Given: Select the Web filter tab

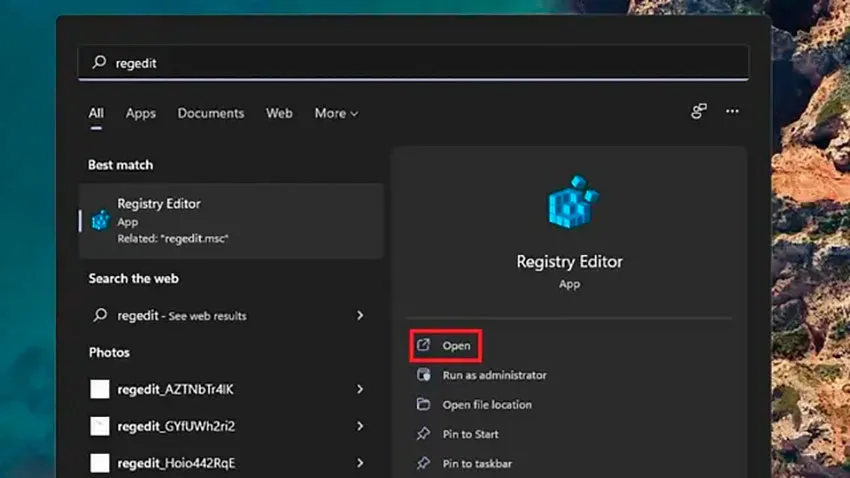Looking at the screenshot, I should [279, 113].
